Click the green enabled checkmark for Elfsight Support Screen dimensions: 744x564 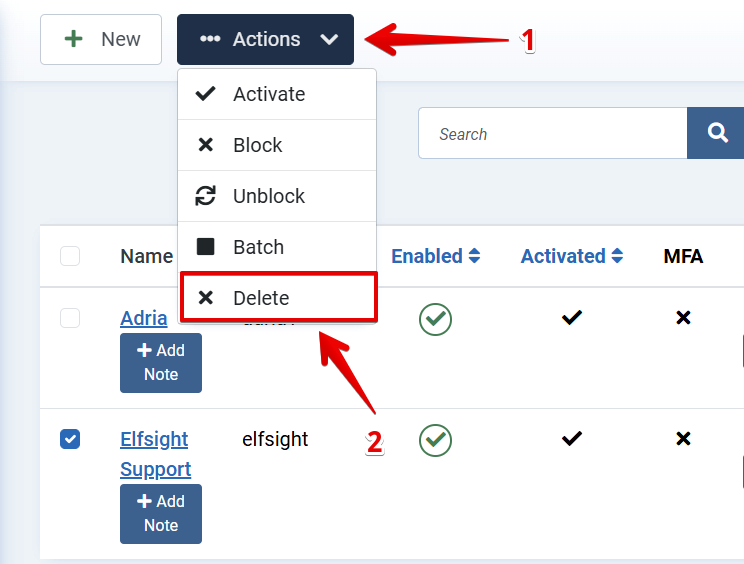click(435, 440)
